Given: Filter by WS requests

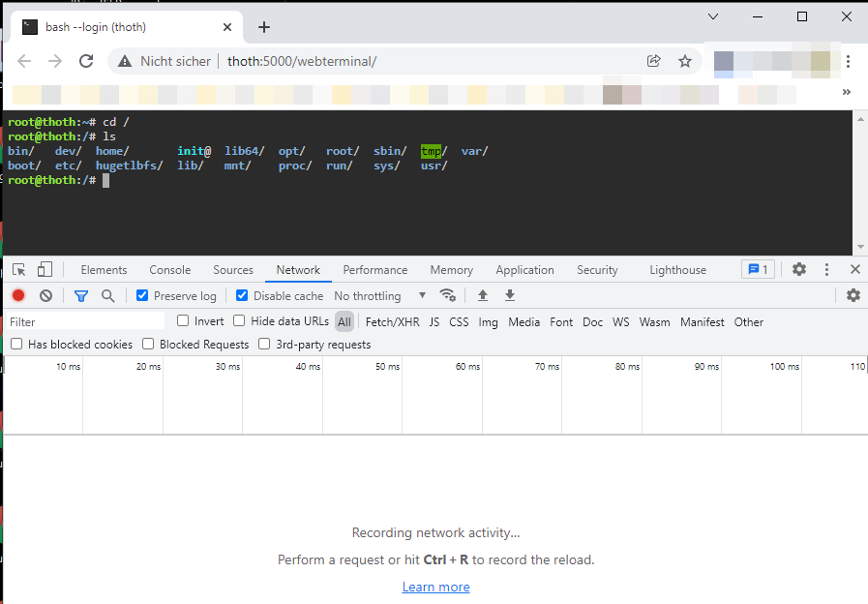Looking at the screenshot, I should click(620, 321).
